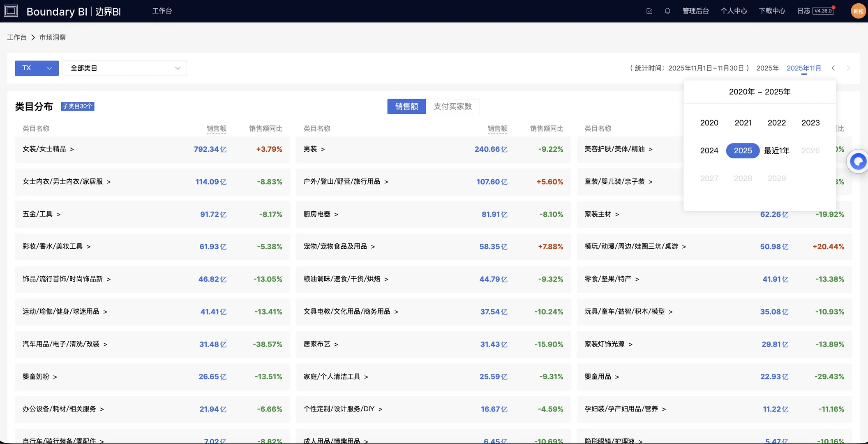Click the right arrow next to 2025年11月

coord(848,68)
